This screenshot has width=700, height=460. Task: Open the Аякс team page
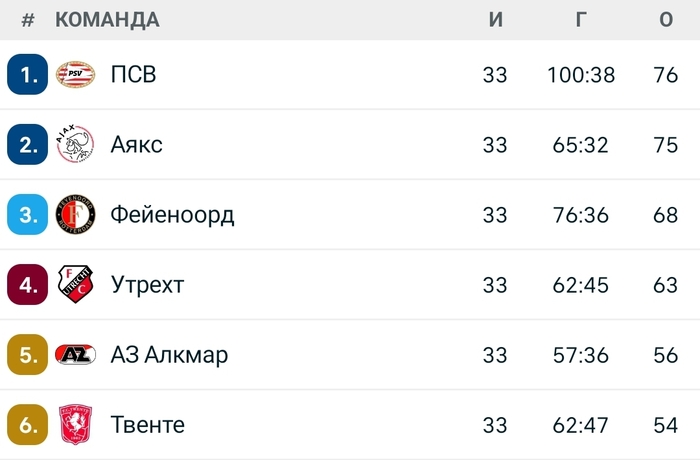(x=136, y=145)
